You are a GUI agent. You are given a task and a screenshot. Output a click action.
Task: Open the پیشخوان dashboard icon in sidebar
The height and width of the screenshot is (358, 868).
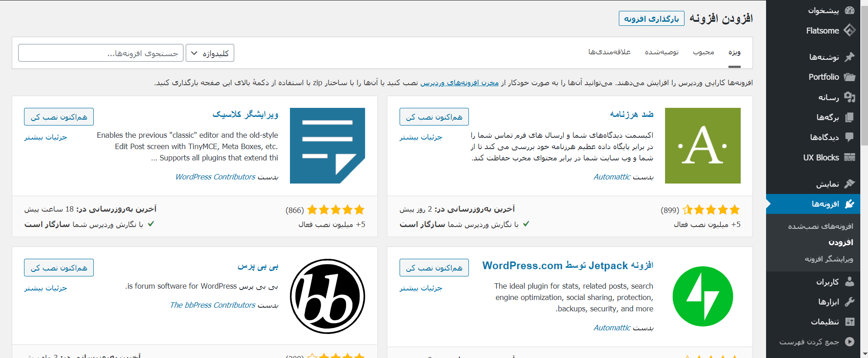pyautogui.click(x=849, y=10)
